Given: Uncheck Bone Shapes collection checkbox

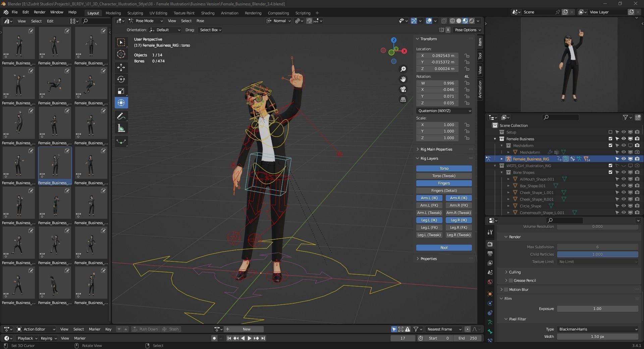Looking at the screenshot, I should pos(610,172).
